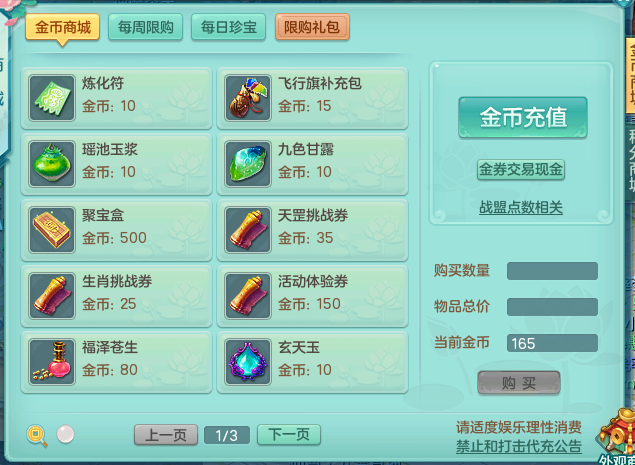This screenshot has width=635, height=465.
Task: Open the 战盟点数相关 link
Action: (521, 208)
